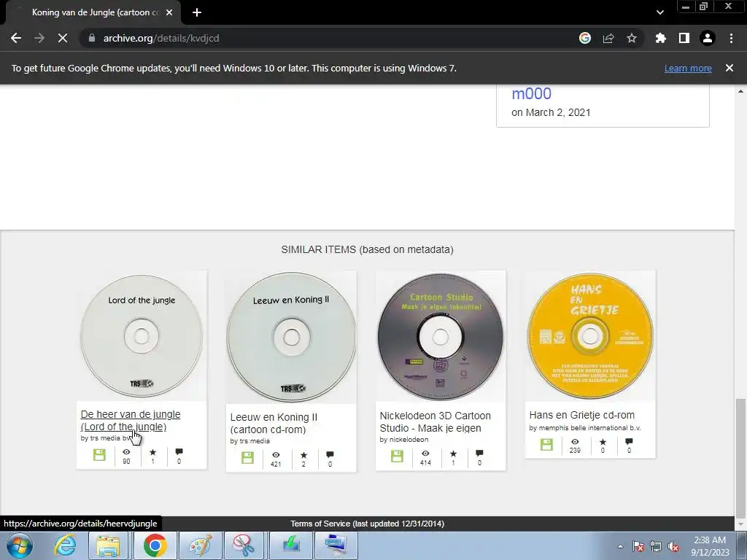This screenshot has height=560, width=747.
Task: Open the taskbar clock showing 2:38 AM
Action: pyautogui.click(x=710, y=546)
